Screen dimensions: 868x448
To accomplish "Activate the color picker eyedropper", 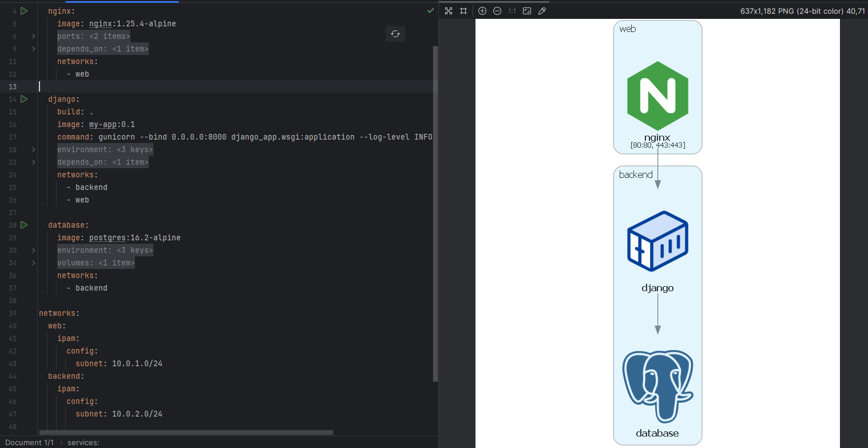I will [542, 11].
